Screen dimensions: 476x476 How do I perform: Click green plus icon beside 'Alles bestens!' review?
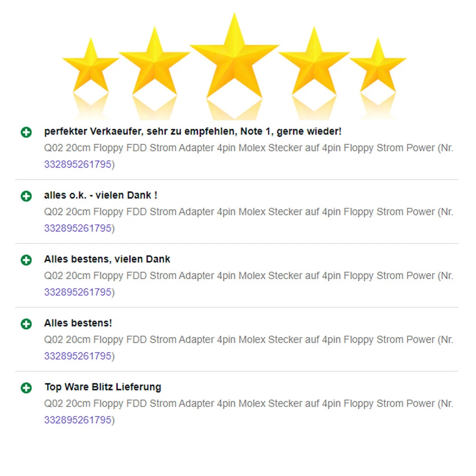26,324
